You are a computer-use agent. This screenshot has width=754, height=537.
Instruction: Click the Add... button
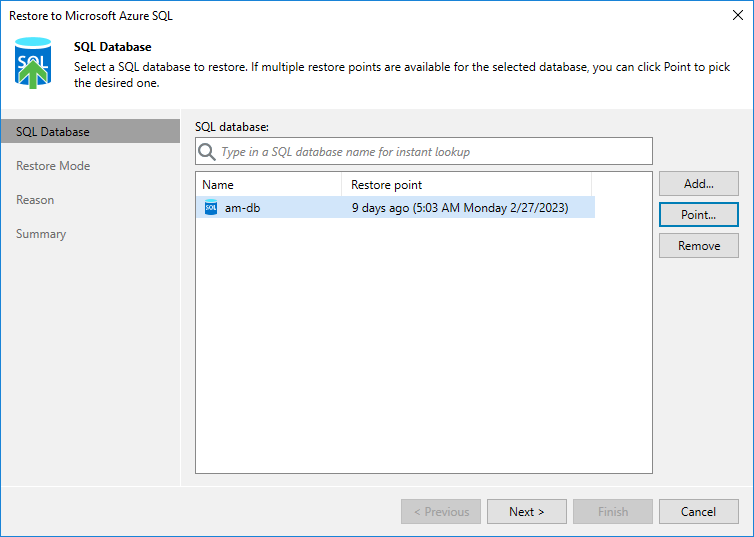[698, 184]
